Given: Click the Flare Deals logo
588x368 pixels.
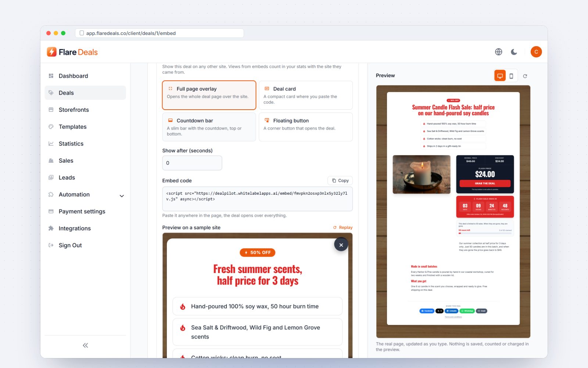Looking at the screenshot, I should (72, 52).
